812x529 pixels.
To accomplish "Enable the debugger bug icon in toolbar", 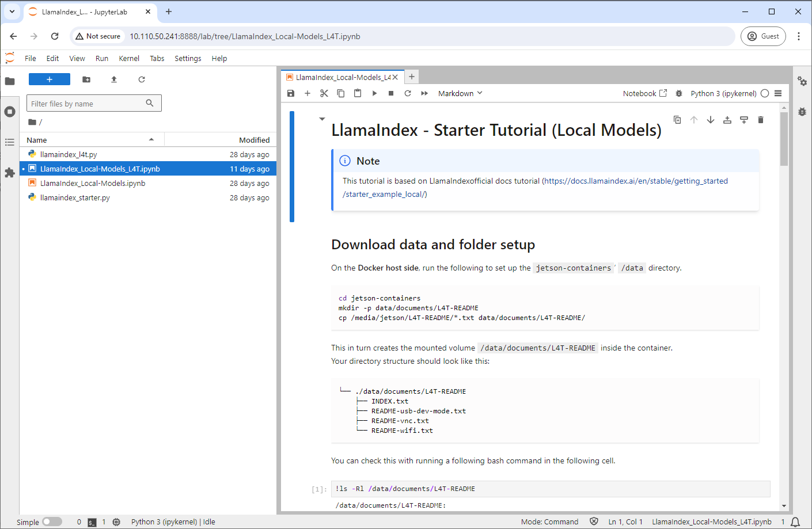I will (679, 93).
